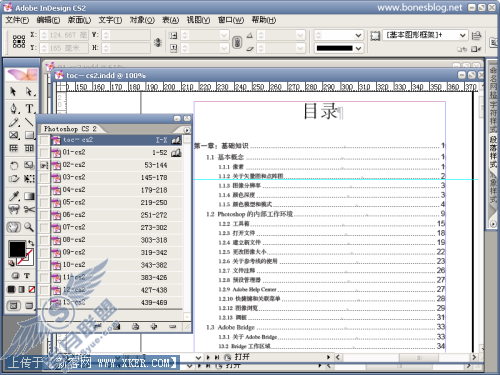This screenshot has height=375, width=500.
Task: Select the Hand tool
Action: 13,227
